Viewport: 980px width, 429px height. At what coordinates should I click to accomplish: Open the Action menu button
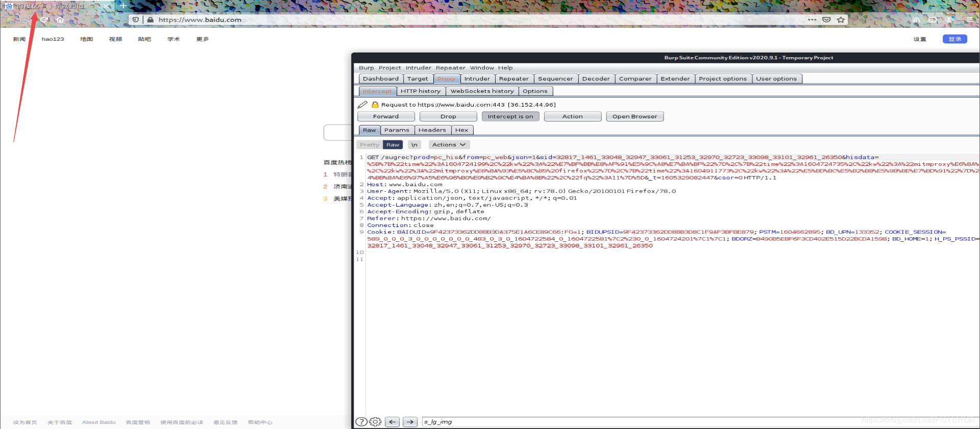coord(573,116)
